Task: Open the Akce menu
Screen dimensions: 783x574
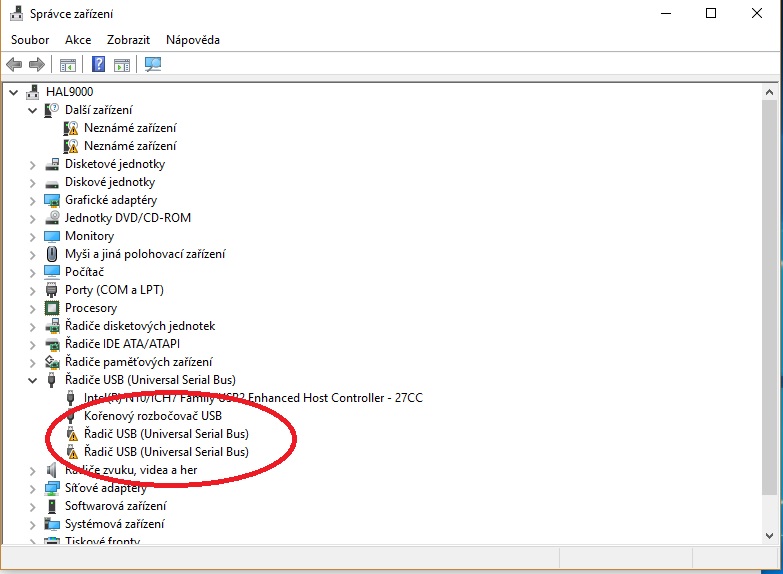Action: [x=78, y=40]
